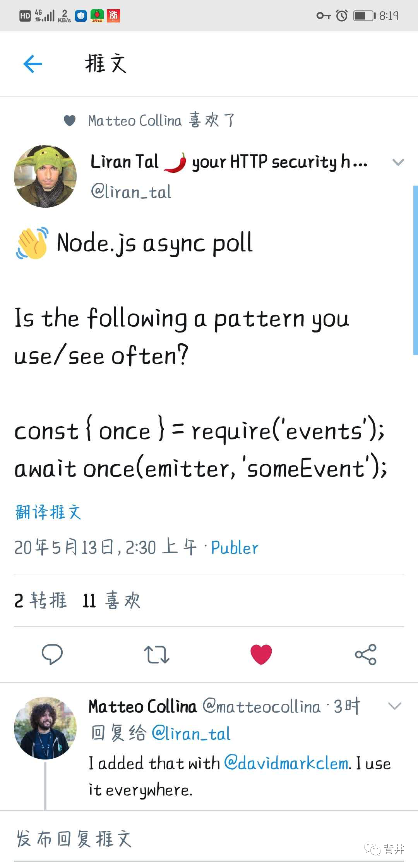View the 2 转推 retweets list
Image resolution: width=418 pixels, height=868 pixels.
coord(40,601)
